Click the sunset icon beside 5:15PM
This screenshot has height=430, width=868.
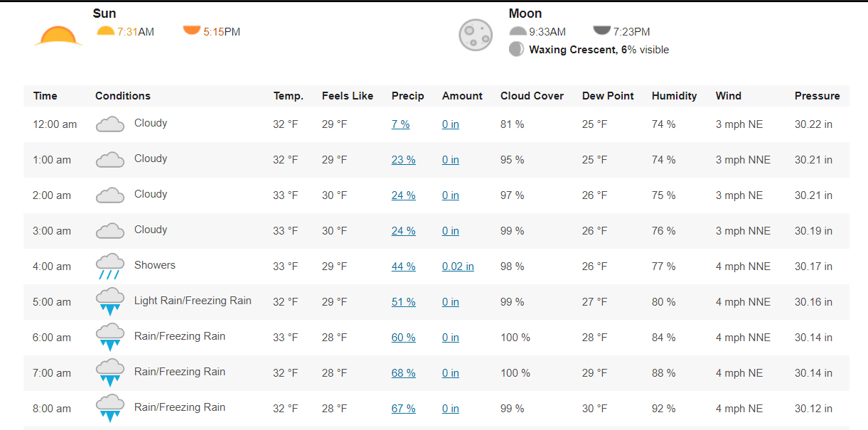click(192, 30)
